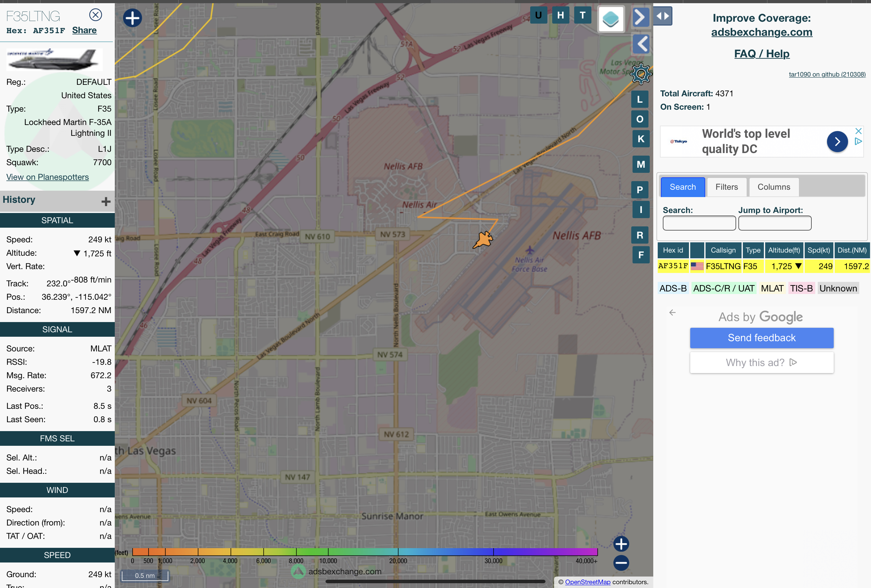Viewport: 871px width, 588px height.
Task: Click the ADS-C/R / UAT legend label
Action: tap(723, 288)
